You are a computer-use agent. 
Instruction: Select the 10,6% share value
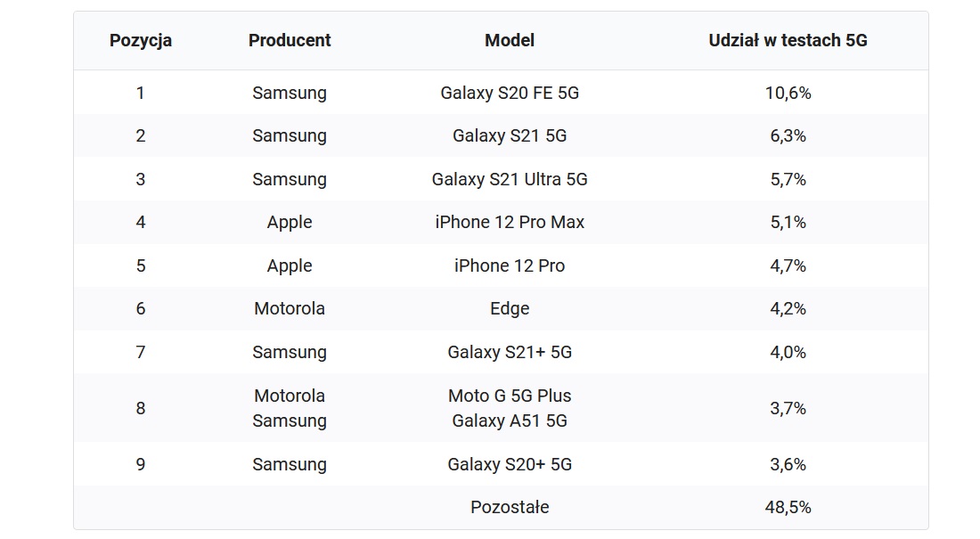tap(788, 94)
